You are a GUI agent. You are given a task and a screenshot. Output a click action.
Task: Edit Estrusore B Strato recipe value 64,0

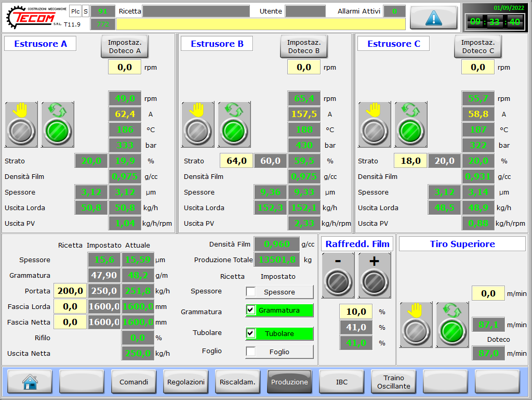click(236, 161)
